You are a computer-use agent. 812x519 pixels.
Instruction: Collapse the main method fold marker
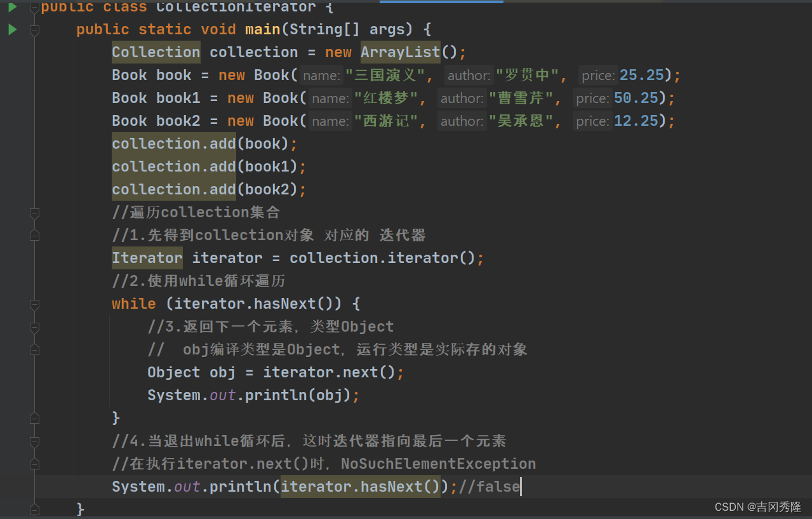34,29
